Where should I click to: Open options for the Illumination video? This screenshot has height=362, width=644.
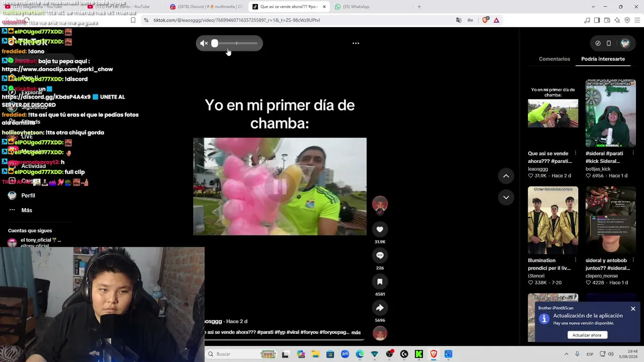[576, 260]
